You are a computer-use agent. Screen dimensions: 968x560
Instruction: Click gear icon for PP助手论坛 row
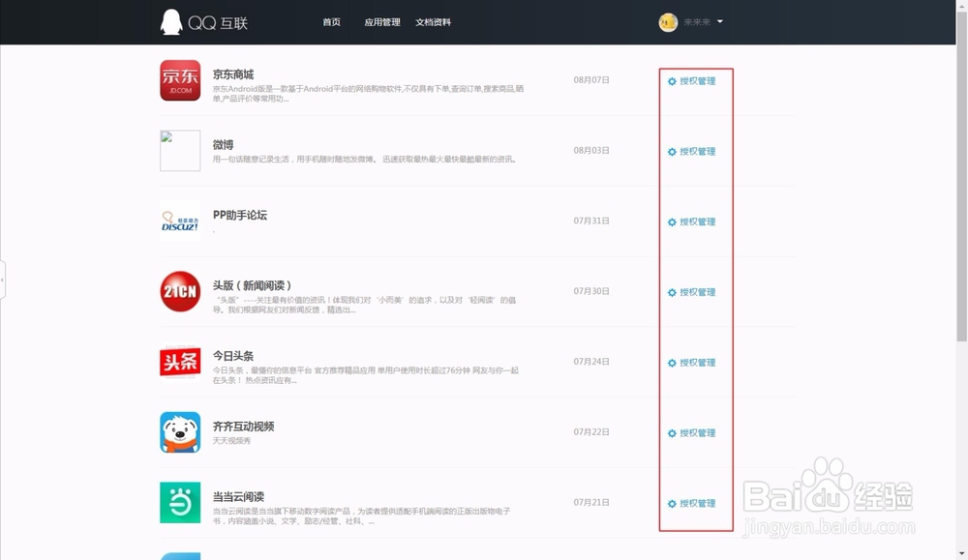tap(672, 222)
